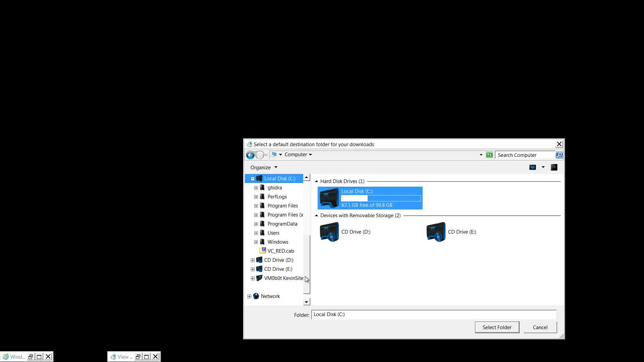Screen dimensions: 644x362
Task: Select the CD Drive (E:) icon in main pane
Action: (436, 232)
